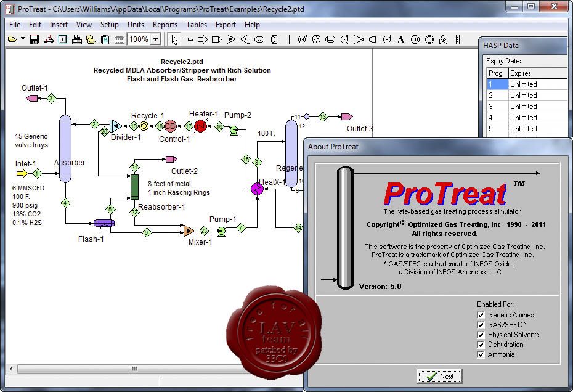Select the pump tool in the toolbar
The height and width of the screenshot is (392, 573).
click(x=344, y=39)
